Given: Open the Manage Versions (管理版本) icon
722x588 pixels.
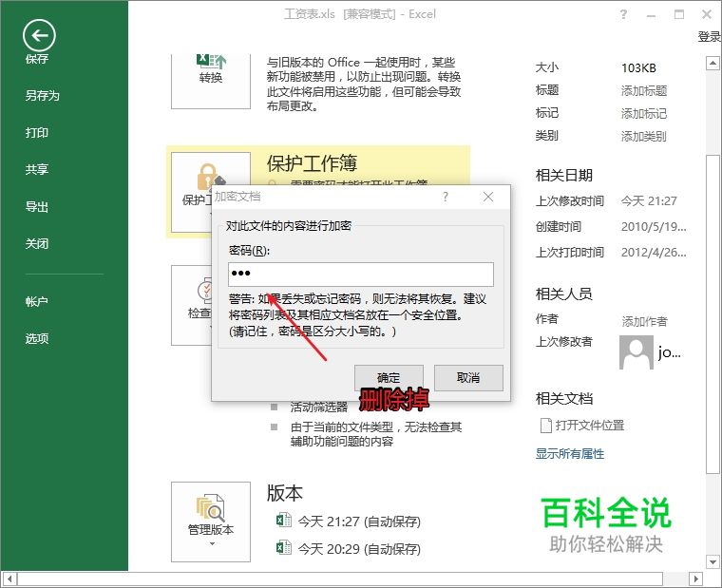Looking at the screenshot, I should [211, 522].
